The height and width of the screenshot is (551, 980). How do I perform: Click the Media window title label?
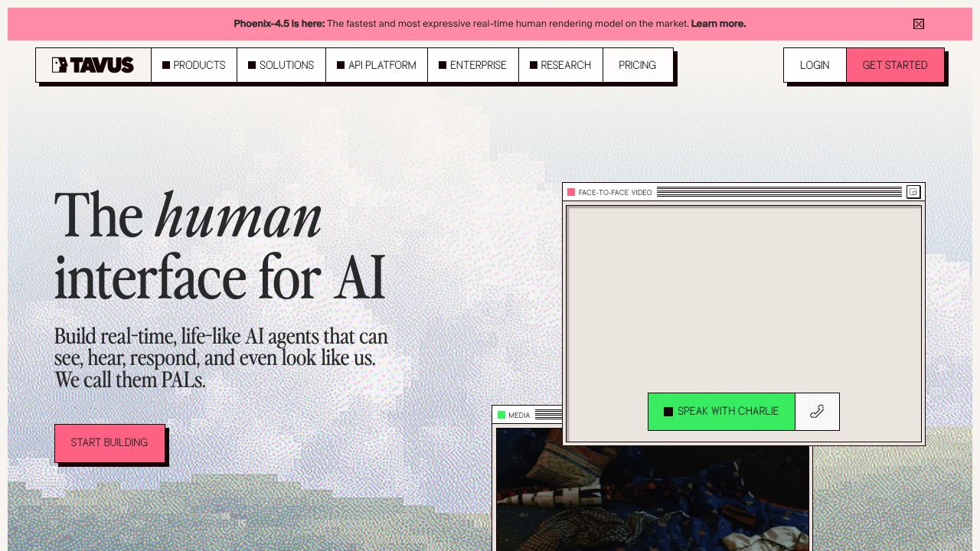[x=519, y=416]
